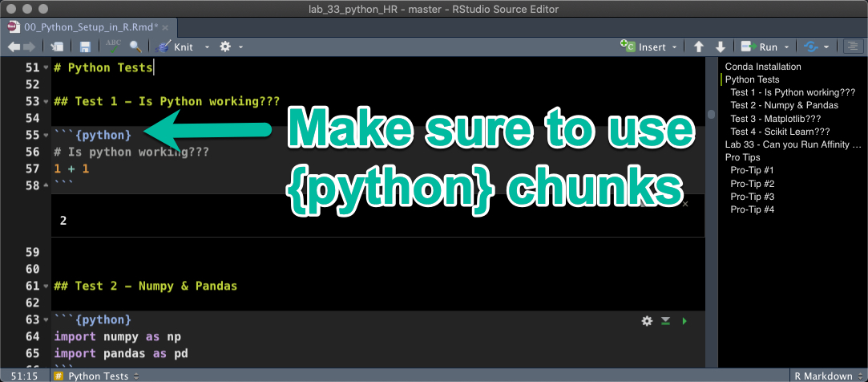Expand dropdown beside the gear icon
868x382 pixels.
click(x=240, y=47)
